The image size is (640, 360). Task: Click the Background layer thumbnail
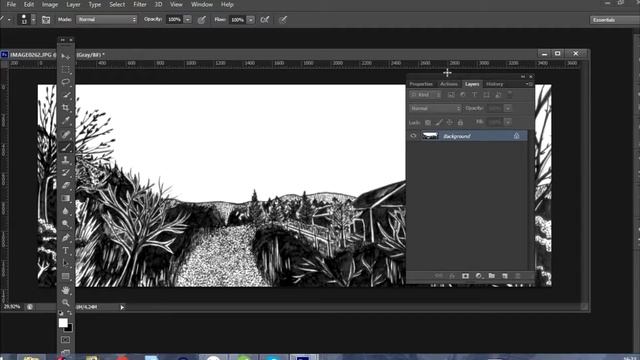tap(430, 136)
